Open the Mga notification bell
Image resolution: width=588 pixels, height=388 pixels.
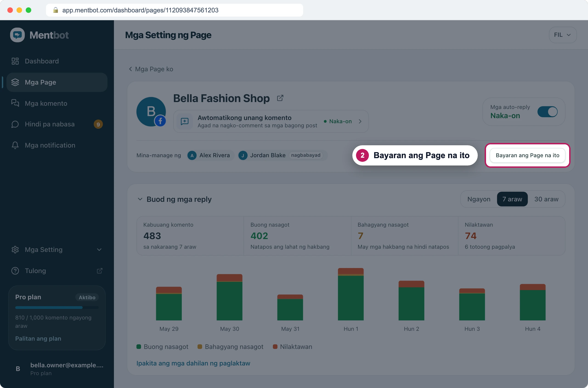click(x=15, y=145)
